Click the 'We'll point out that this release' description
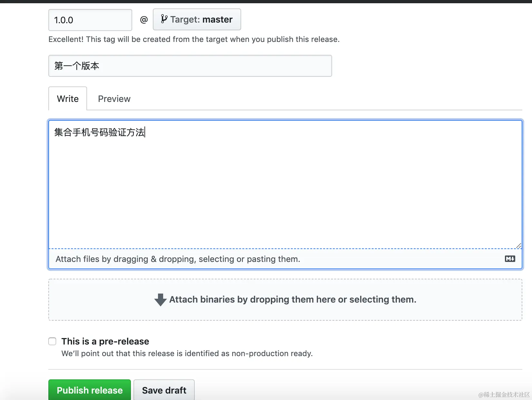 187,354
